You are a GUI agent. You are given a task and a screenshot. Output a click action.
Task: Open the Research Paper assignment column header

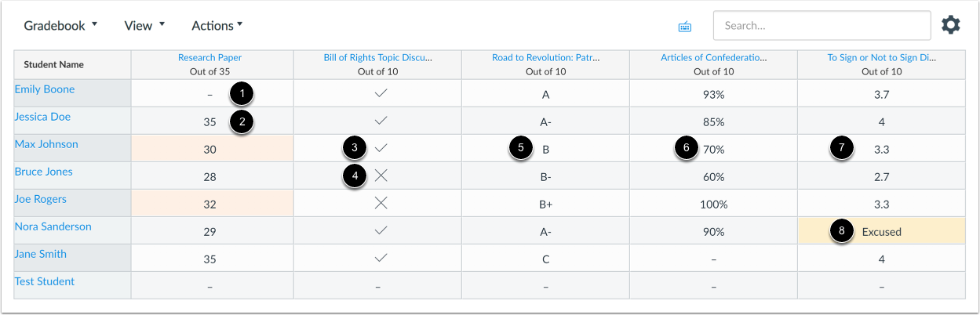[x=209, y=58]
